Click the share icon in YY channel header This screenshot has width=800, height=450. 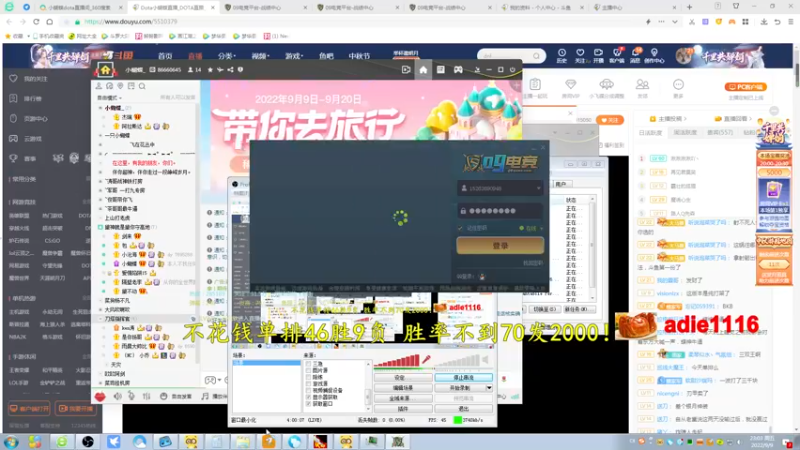coord(230,70)
